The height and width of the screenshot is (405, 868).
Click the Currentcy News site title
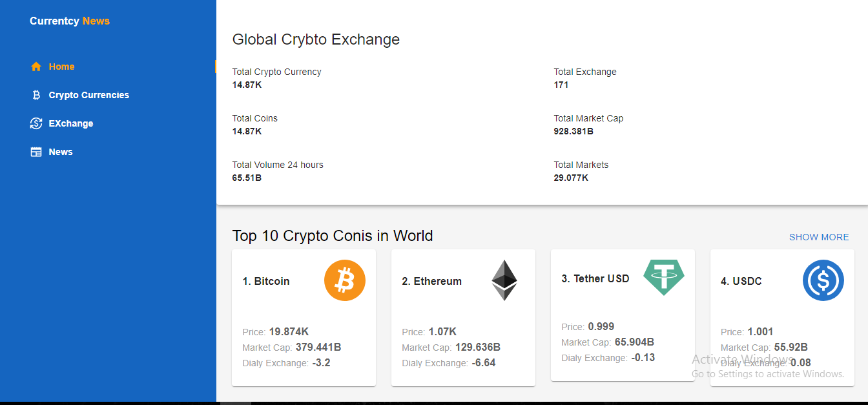[x=70, y=21]
